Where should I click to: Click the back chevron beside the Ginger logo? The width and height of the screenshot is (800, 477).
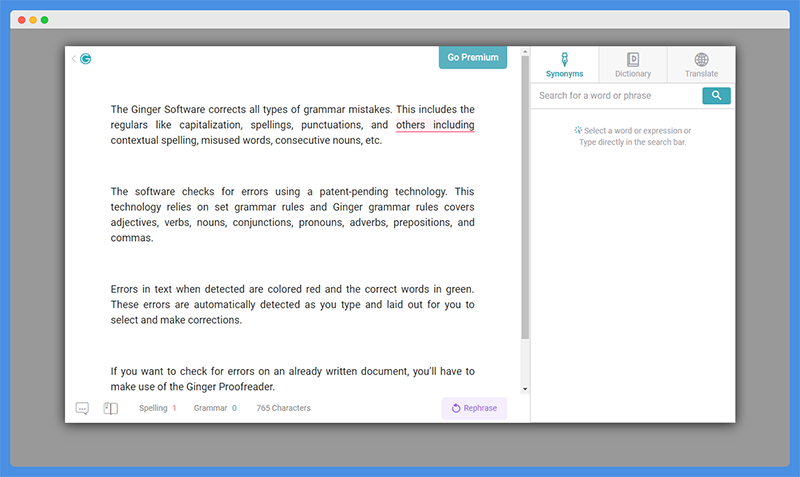coord(74,59)
